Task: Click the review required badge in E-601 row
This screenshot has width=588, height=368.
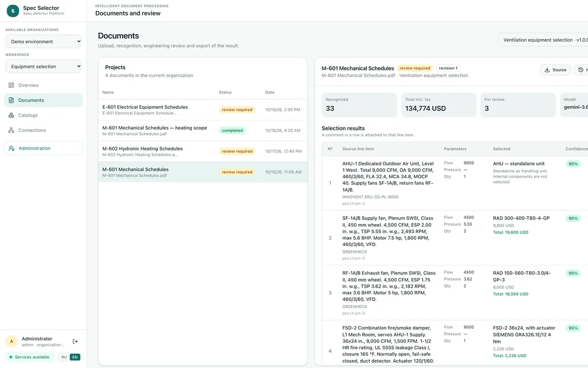Action: [x=237, y=110]
